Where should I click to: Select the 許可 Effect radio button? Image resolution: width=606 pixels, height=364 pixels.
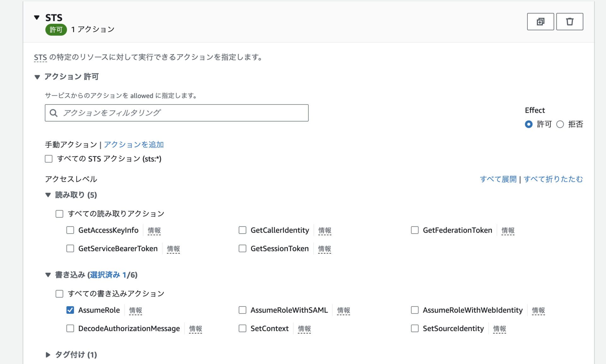coord(528,124)
